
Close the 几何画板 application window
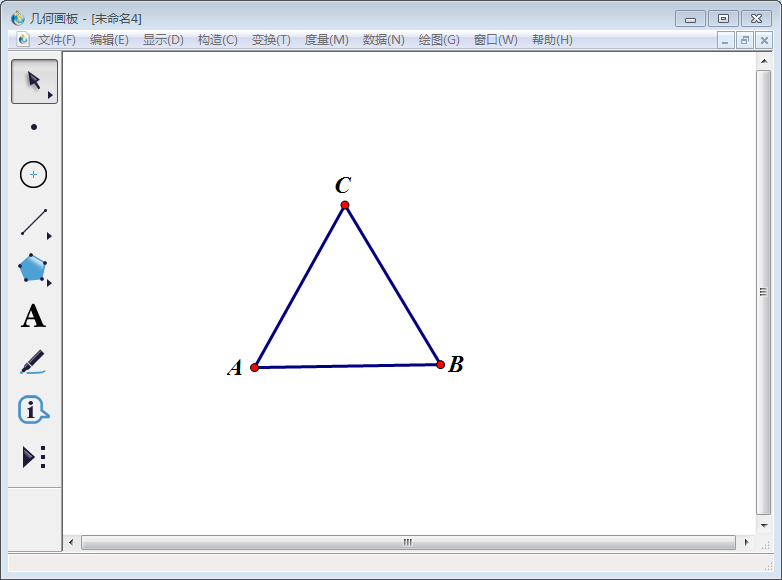click(756, 19)
